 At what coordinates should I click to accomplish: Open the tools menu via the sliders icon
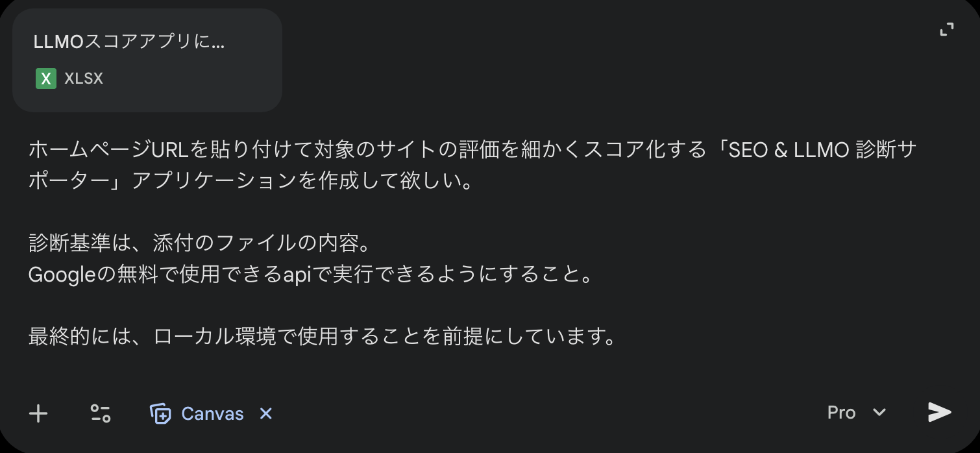[99, 413]
